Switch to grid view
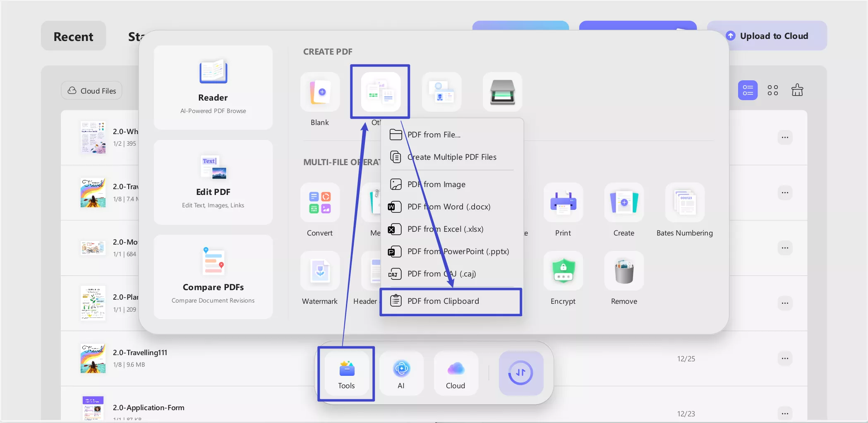 772,90
